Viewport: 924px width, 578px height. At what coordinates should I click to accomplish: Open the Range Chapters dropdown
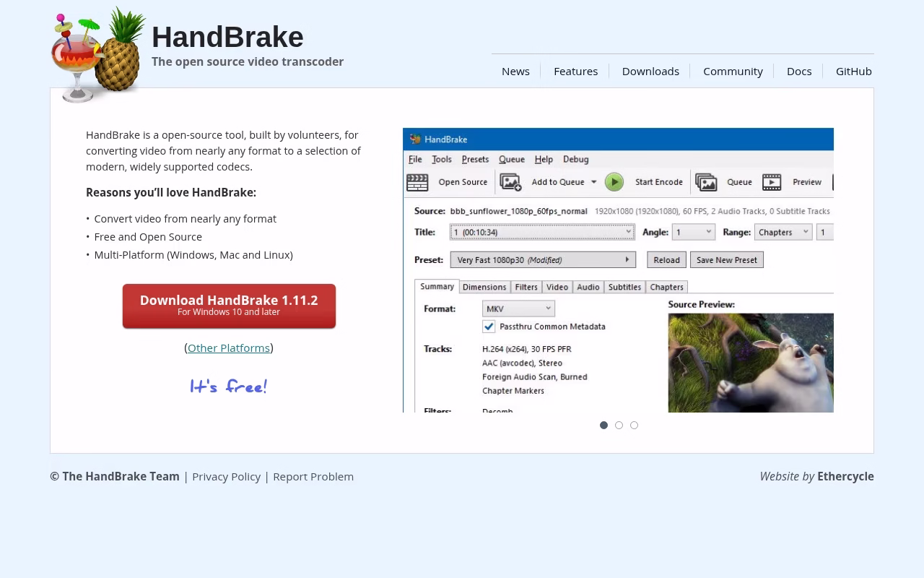click(783, 232)
